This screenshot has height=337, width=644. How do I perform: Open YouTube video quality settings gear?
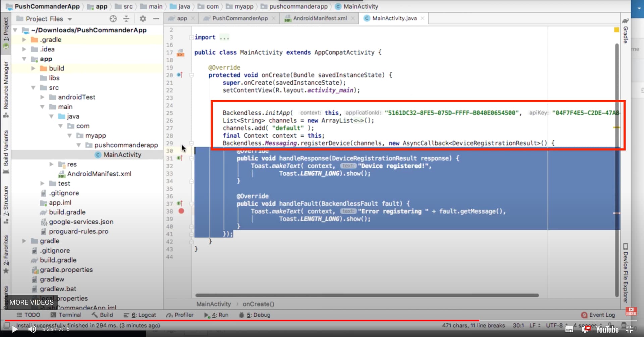[x=585, y=330]
